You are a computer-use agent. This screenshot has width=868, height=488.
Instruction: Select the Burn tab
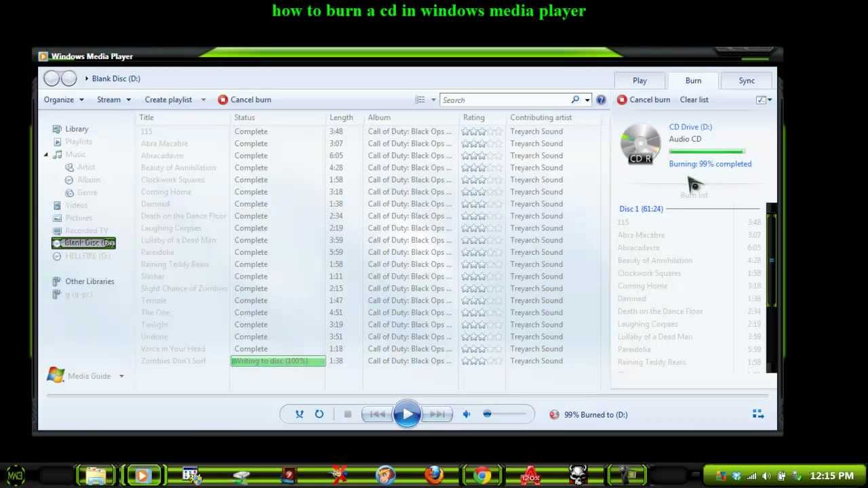[693, 81]
